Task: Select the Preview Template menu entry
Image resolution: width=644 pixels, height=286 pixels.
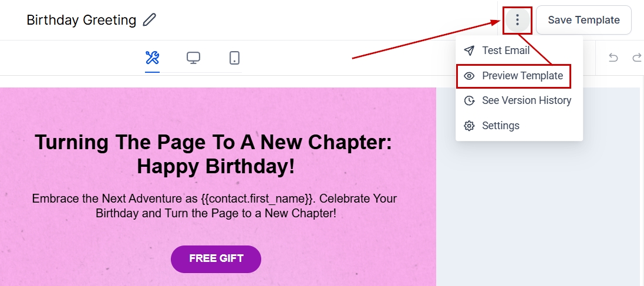Action: [522, 76]
